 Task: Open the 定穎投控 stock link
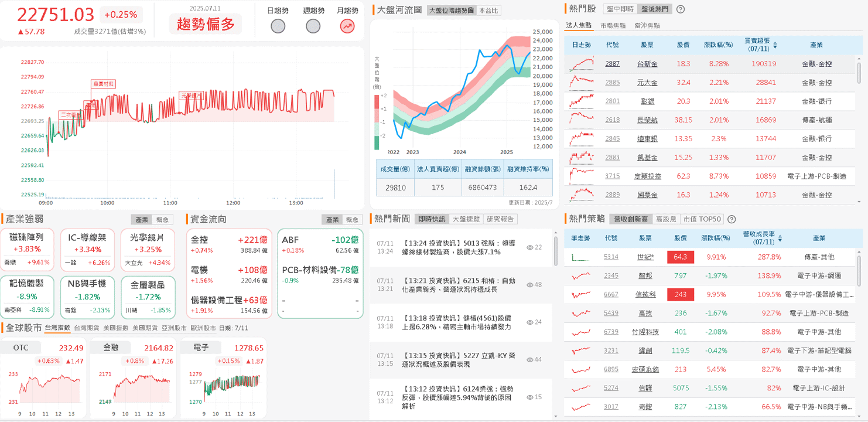point(647,176)
